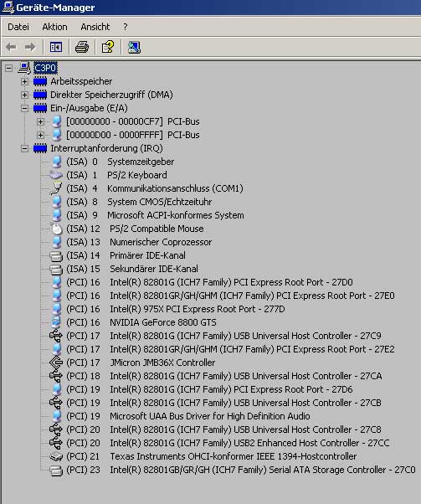Select the Arbeitsspeicher label
This screenshot has height=504, width=421.
(x=81, y=82)
